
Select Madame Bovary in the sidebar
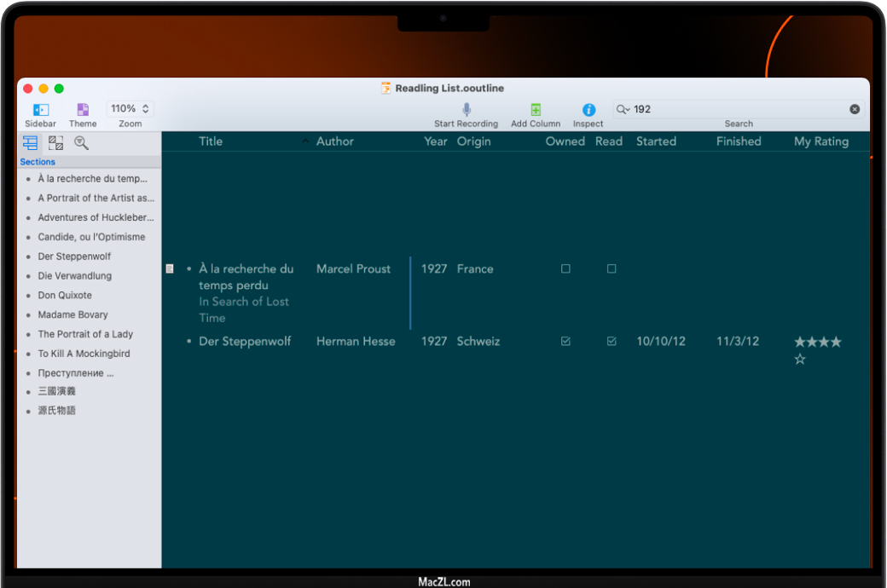pos(72,314)
